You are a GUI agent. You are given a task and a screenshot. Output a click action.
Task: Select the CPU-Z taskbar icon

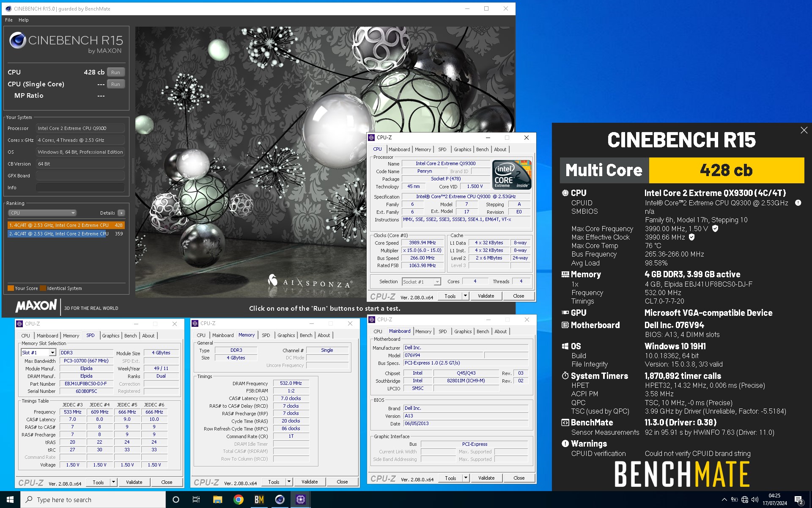(300, 500)
